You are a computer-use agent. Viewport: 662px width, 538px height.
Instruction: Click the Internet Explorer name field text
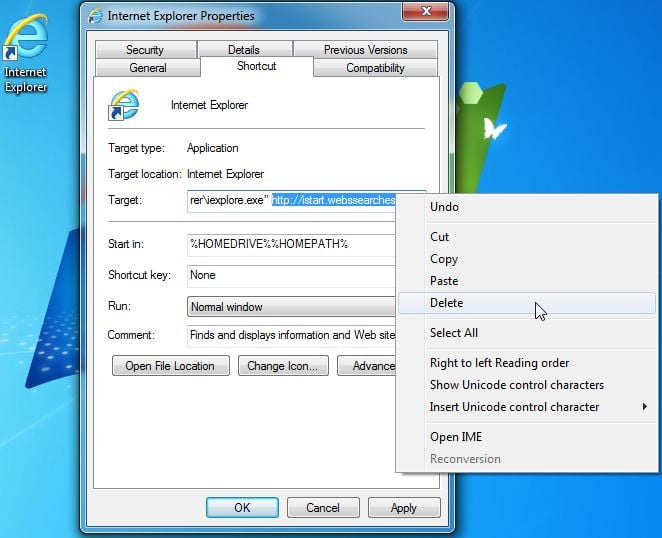(x=209, y=105)
